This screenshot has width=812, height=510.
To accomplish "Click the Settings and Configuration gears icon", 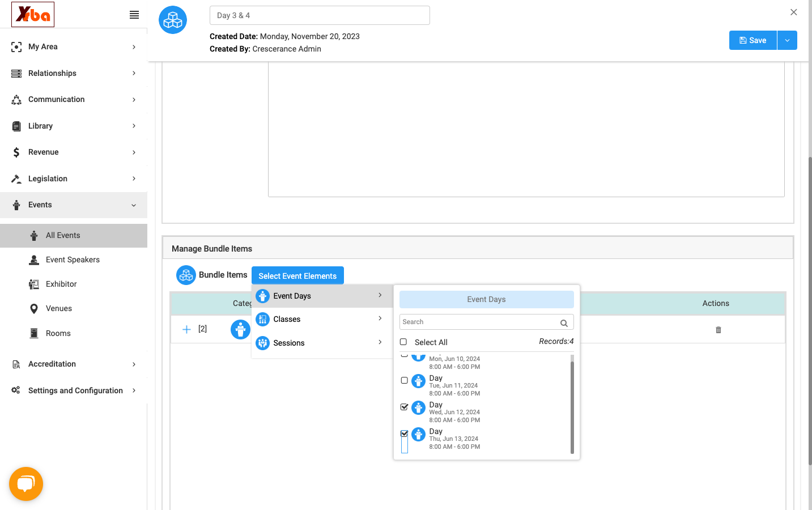I will pyautogui.click(x=16, y=390).
